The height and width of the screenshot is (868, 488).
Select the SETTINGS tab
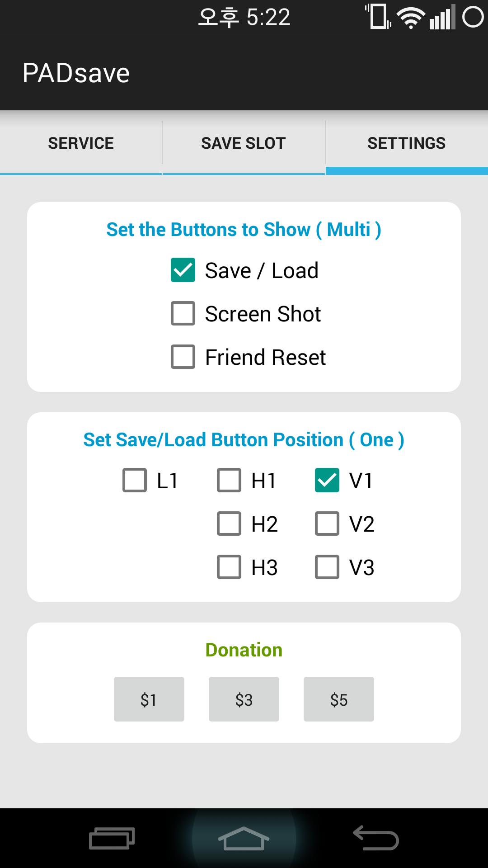click(x=406, y=142)
